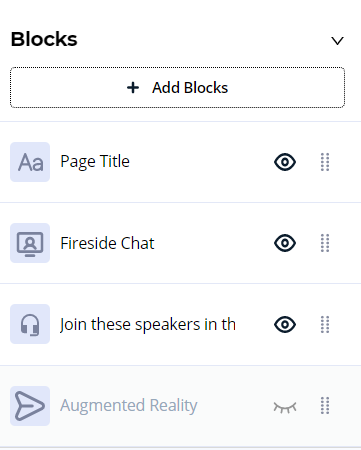This screenshot has height=450, width=361.
Task: Collapse the Blocks panel with chevron
Action: 337,41
